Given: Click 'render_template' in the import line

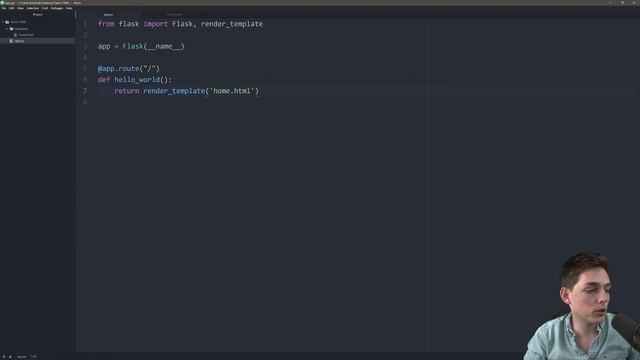Looking at the screenshot, I should point(232,24).
